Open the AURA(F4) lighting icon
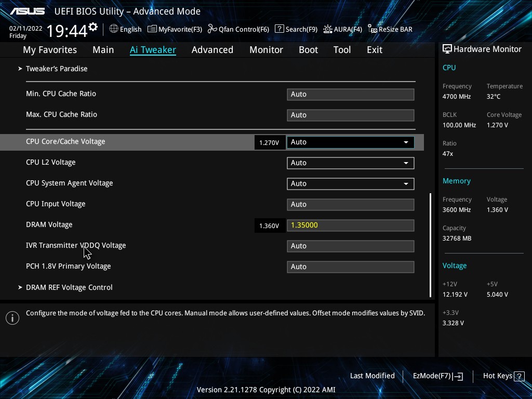Viewport: 532px width, 399px height. tap(328, 29)
